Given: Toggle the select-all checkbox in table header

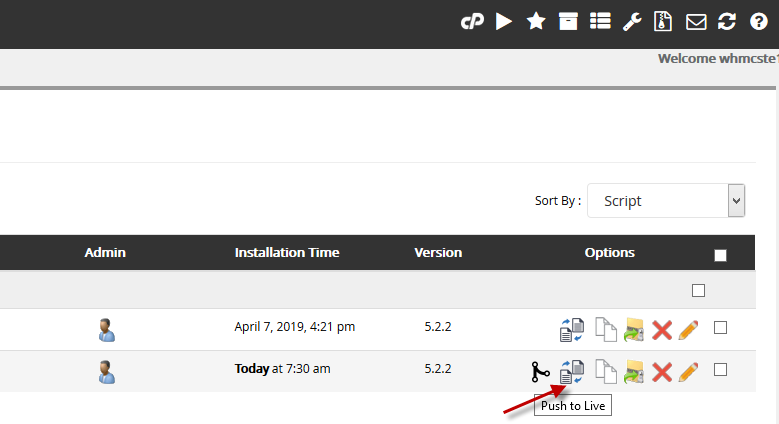Looking at the screenshot, I should (720, 255).
